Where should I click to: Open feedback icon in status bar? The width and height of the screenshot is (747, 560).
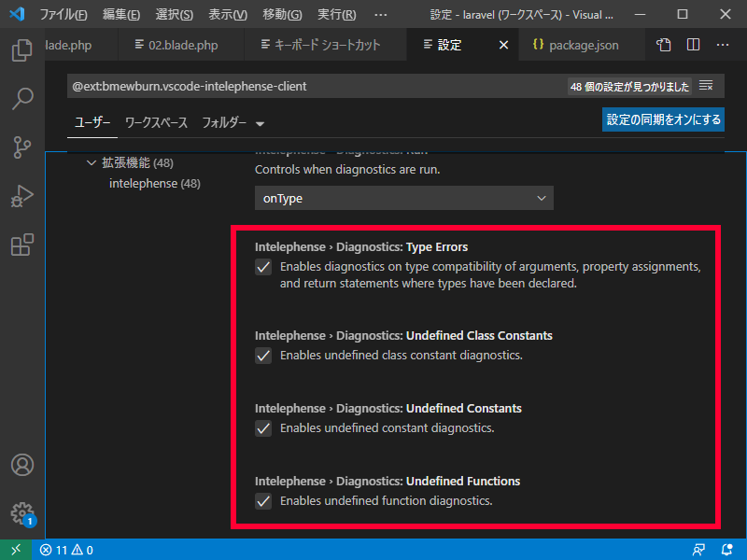[698, 550]
